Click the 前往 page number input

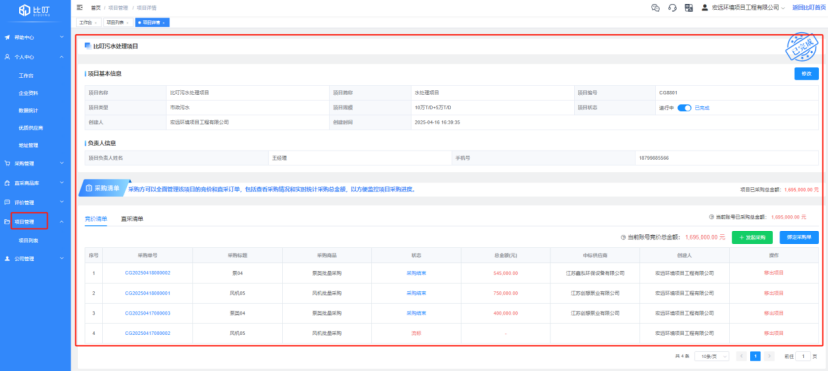click(803, 356)
